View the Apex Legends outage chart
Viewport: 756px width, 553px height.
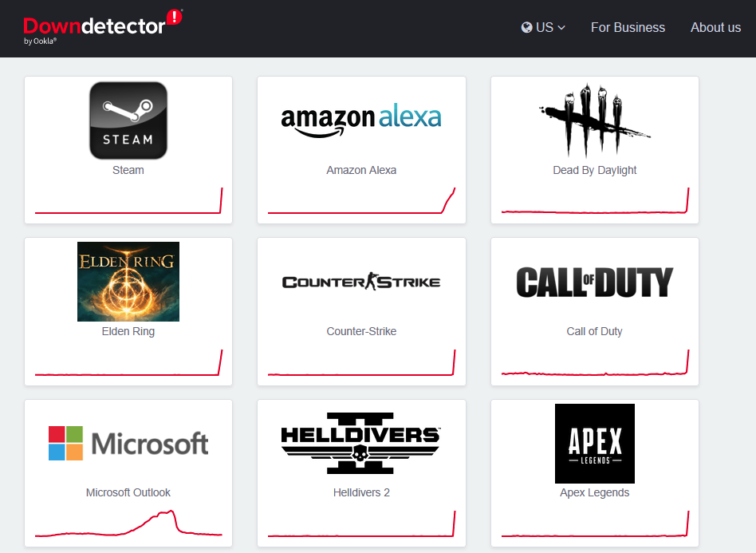tap(594, 523)
